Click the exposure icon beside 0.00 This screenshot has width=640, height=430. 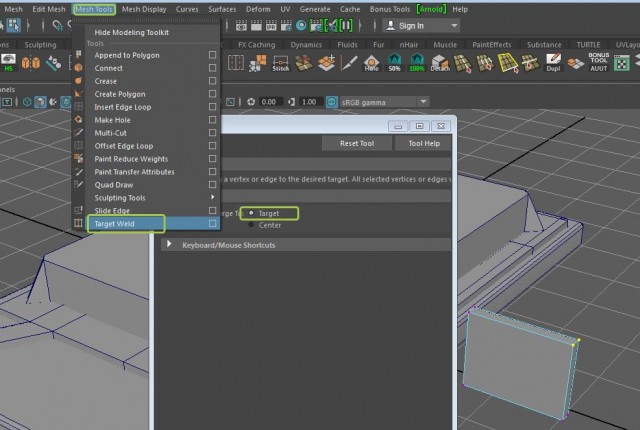[x=251, y=102]
